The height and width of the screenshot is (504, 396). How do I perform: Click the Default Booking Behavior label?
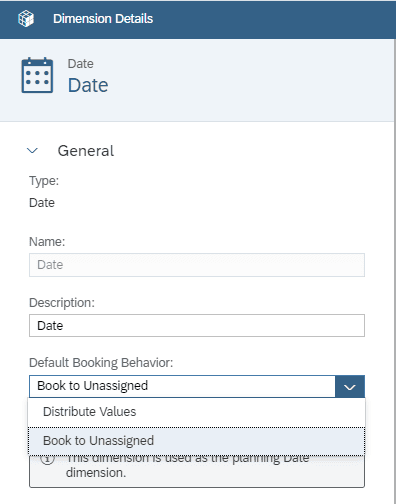[x=101, y=363]
